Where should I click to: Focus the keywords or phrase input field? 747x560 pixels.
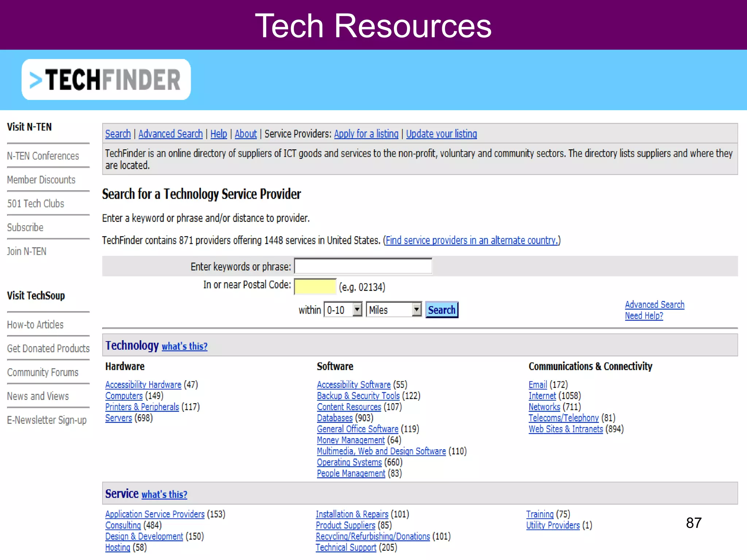tap(363, 266)
